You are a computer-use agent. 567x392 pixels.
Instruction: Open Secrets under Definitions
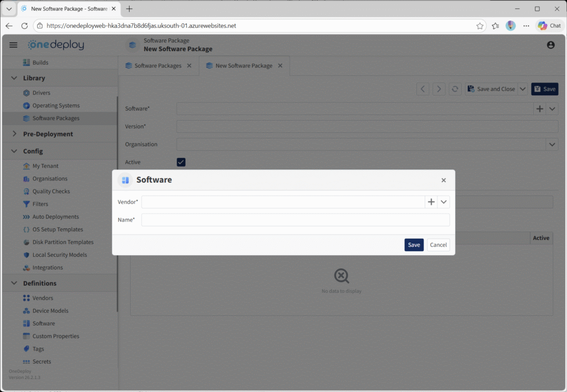click(x=42, y=361)
